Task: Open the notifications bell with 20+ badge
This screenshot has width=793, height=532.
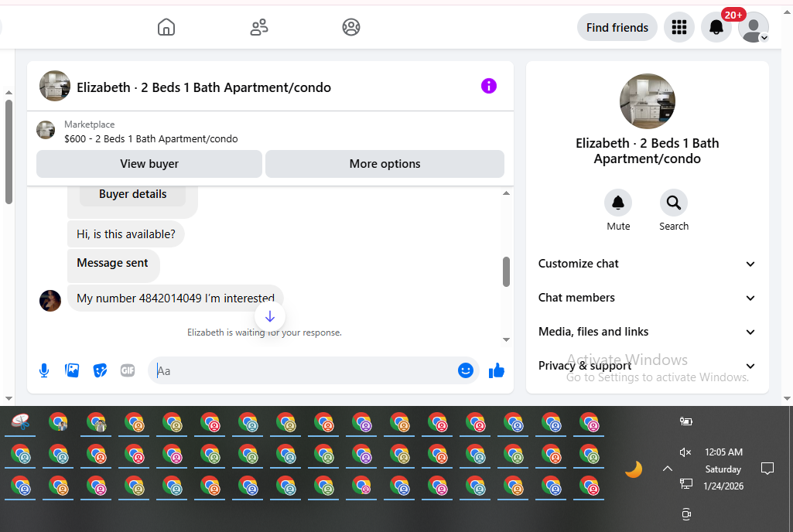Action: [716, 27]
